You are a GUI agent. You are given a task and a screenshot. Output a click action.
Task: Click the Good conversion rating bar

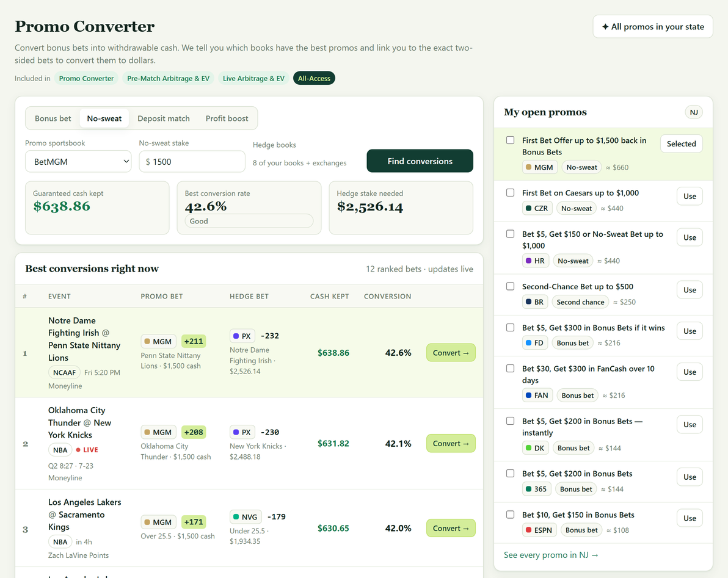pyautogui.click(x=249, y=221)
